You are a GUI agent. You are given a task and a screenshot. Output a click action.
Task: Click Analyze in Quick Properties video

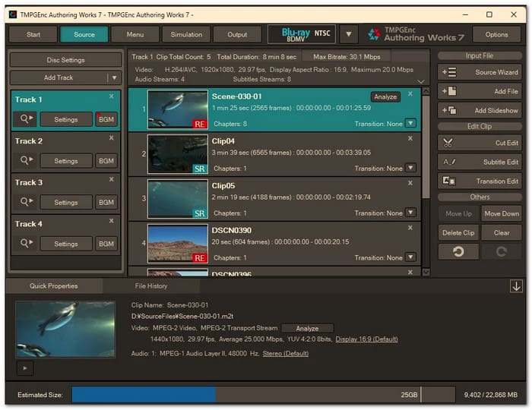[307, 328]
